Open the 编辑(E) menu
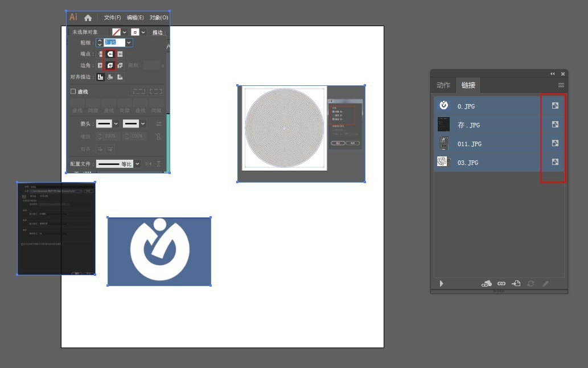588x368 pixels. (135, 18)
